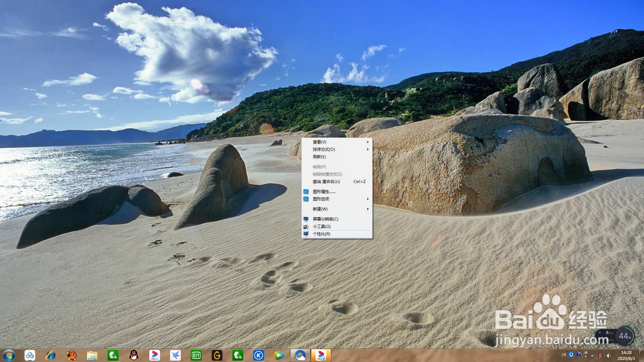Click the 44% memory usage ball
Screen dimensions: 644x362
click(x=625, y=336)
